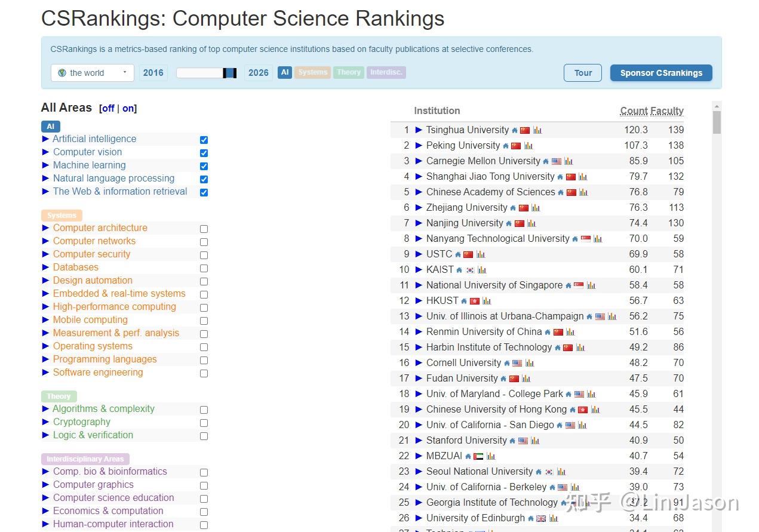Click Cornell University's home icon
759x532 pixels.
pyautogui.click(x=507, y=363)
